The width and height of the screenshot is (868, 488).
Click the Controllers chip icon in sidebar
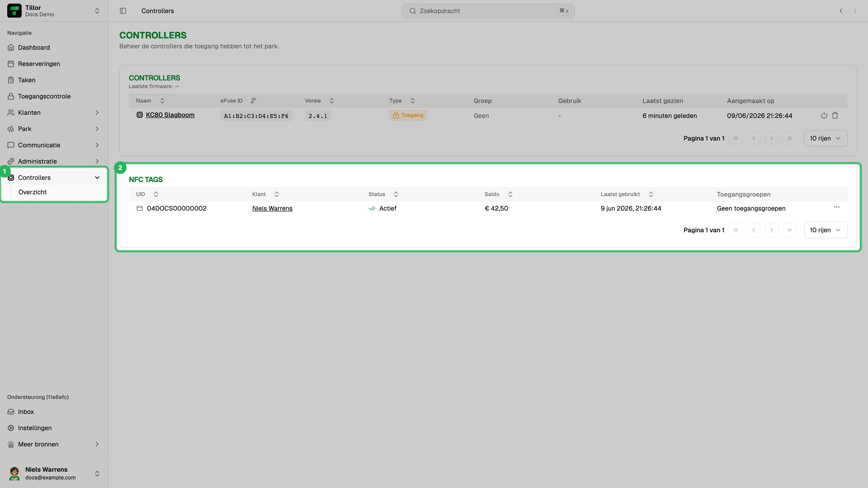coord(11,178)
